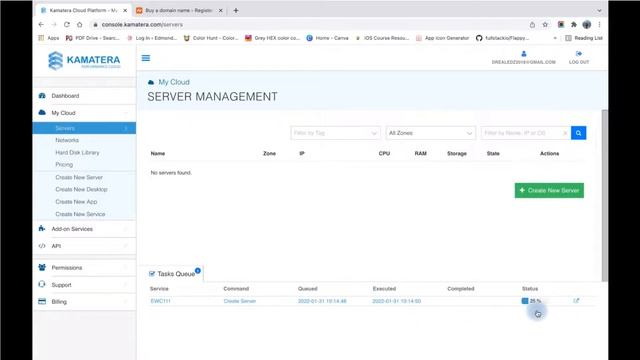Viewport: 640px width, 360px height.
Task: Expand the API sidebar section
Action: coord(84,246)
